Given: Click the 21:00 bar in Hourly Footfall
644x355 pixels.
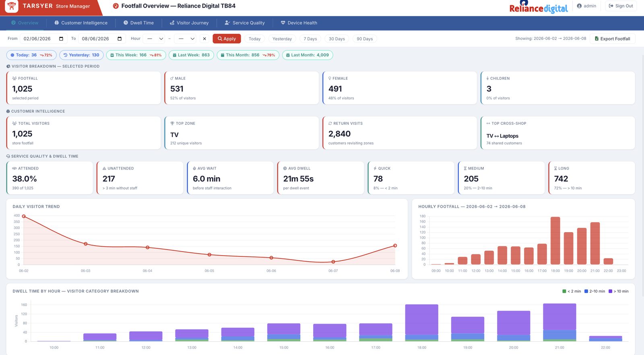Looking at the screenshot, I should click(595, 244).
